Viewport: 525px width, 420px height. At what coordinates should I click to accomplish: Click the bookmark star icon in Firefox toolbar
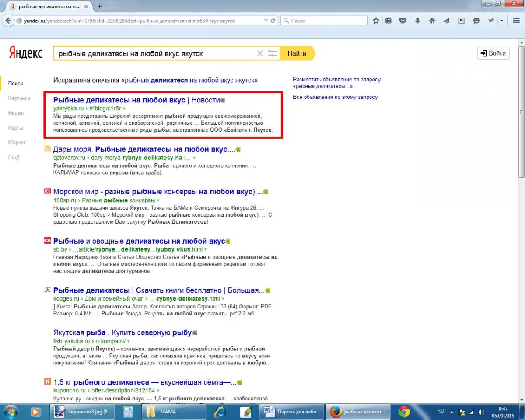376,21
